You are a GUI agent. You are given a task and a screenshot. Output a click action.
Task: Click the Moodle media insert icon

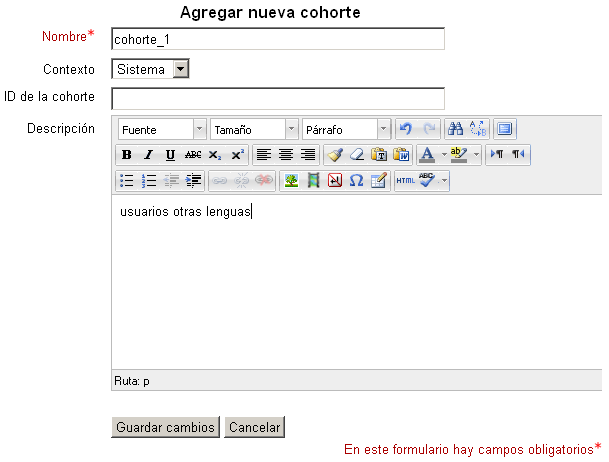tap(313, 181)
